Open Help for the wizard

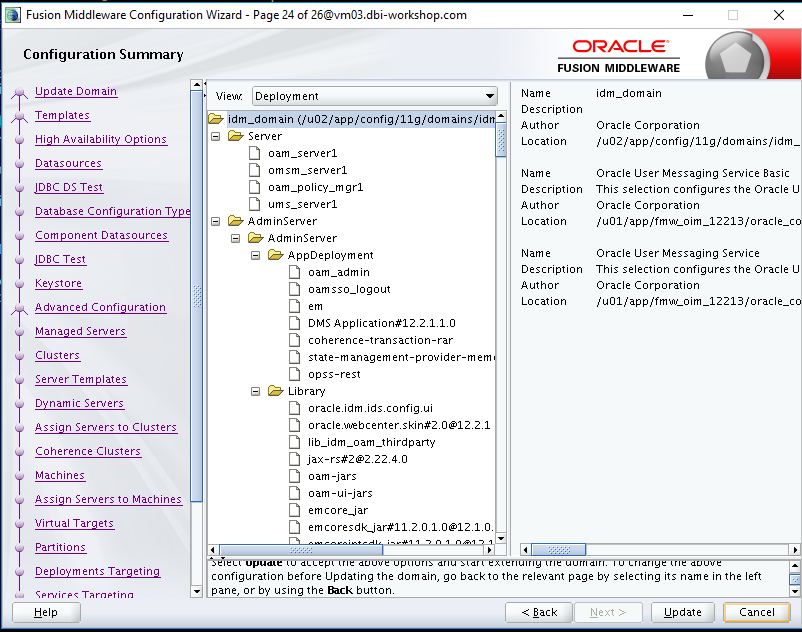pos(46,612)
